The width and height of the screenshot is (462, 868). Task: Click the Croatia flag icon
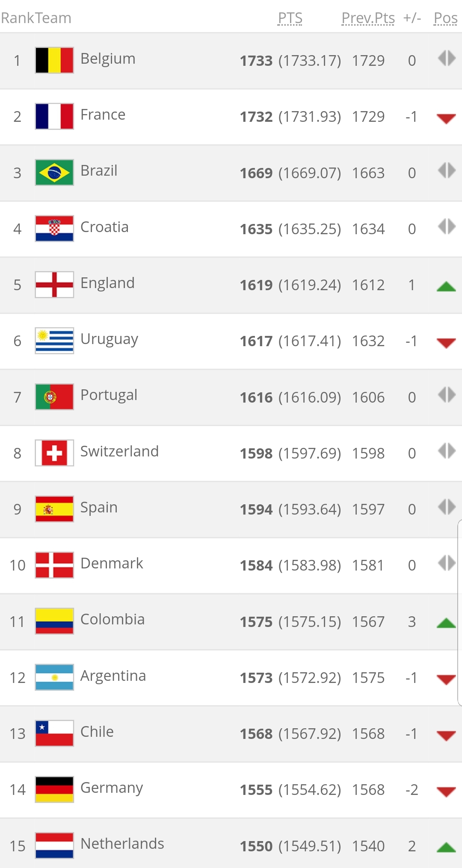(x=54, y=229)
